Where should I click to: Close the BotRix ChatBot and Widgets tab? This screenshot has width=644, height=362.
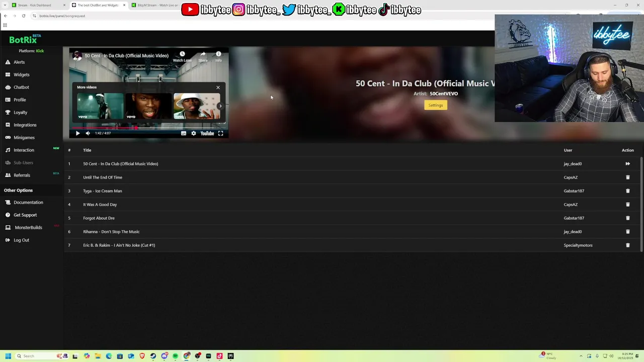[x=124, y=5]
